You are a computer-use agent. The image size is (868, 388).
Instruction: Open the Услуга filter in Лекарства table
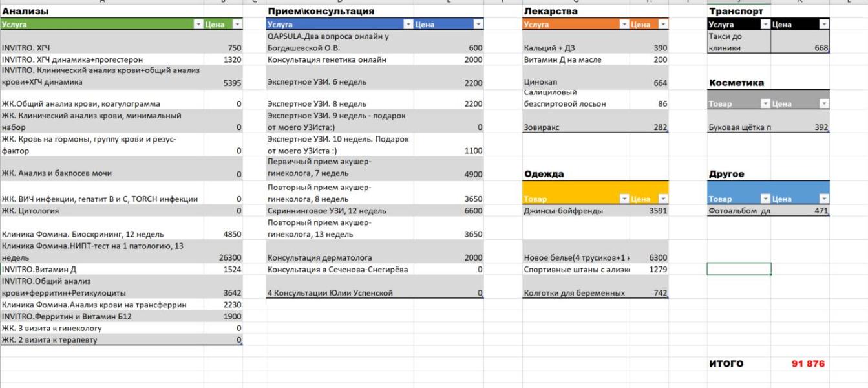(x=624, y=25)
